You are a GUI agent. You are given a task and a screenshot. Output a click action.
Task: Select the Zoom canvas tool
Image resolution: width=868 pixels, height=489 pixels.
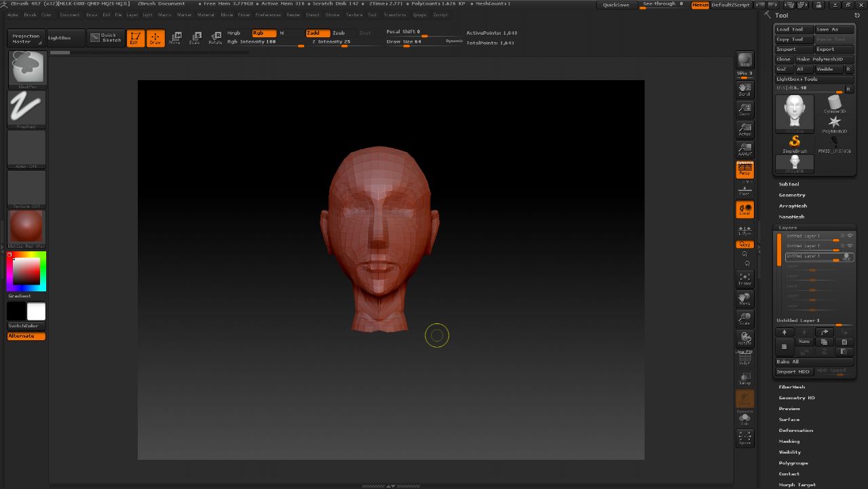(744, 109)
